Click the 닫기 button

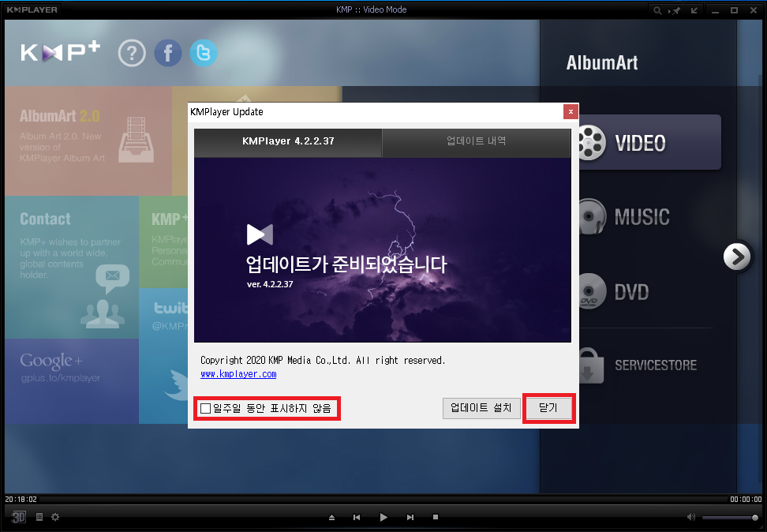pos(548,408)
